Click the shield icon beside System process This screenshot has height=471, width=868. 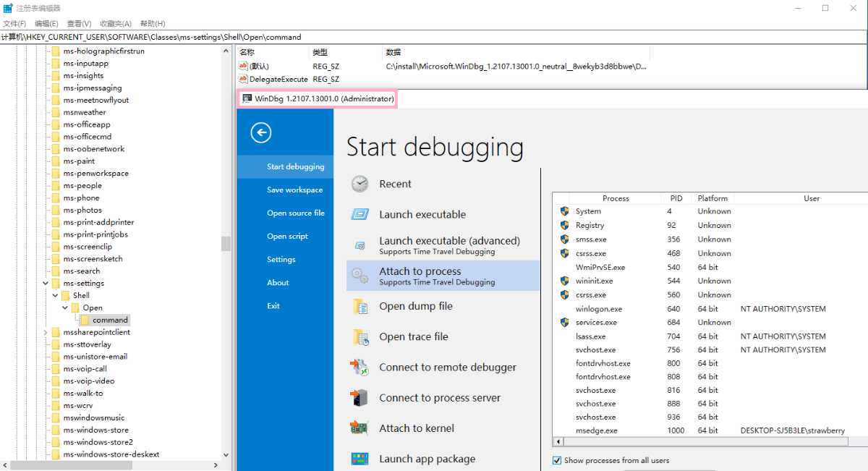coord(564,211)
